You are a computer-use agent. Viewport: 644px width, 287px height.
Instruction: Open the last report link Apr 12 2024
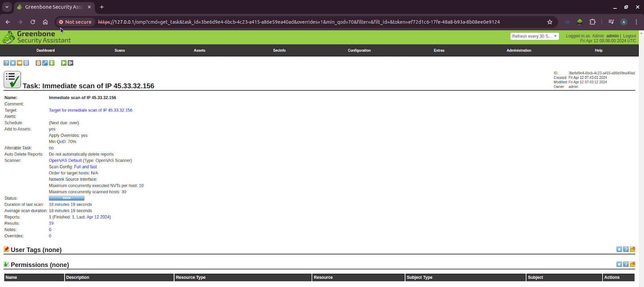point(98,217)
